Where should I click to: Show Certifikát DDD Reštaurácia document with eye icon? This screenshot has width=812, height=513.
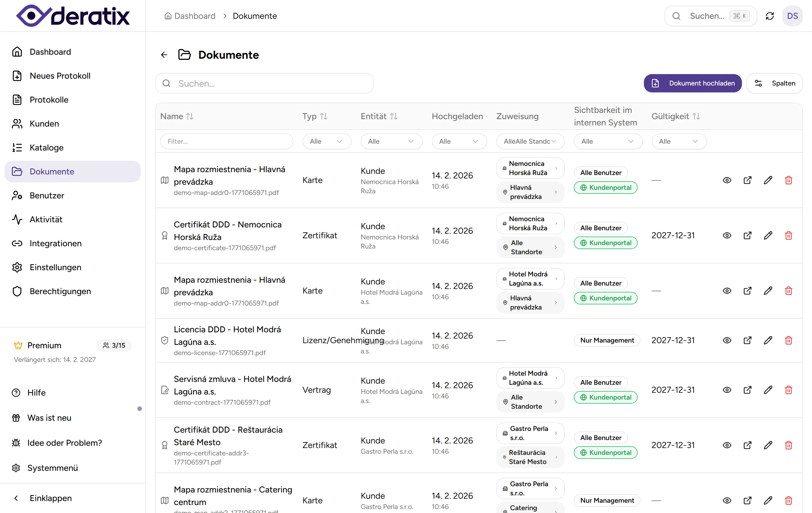(x=727, y=445)
